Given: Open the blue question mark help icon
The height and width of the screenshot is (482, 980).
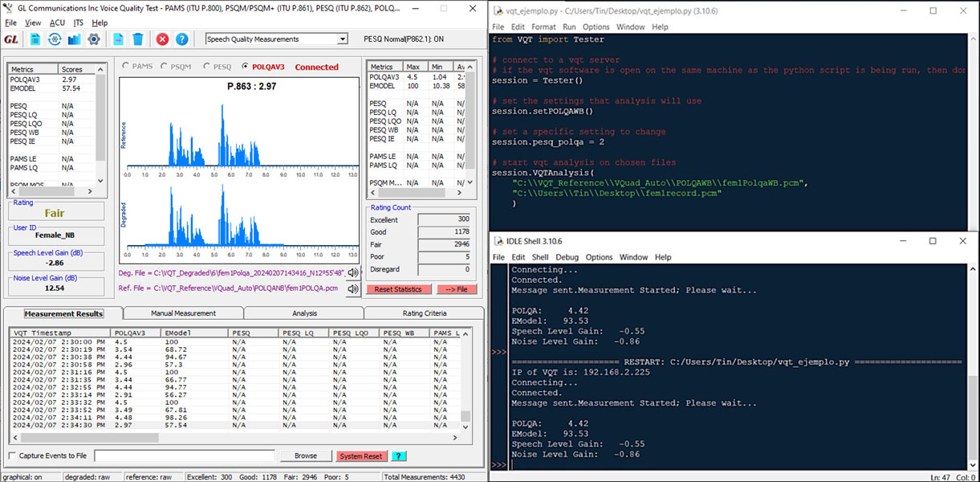Looking at the screenshot, I should pos(182,39).
